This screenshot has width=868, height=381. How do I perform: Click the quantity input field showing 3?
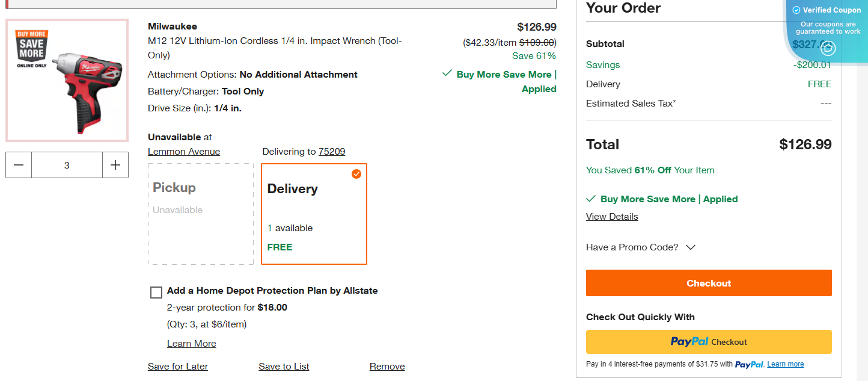pos(67,164)
